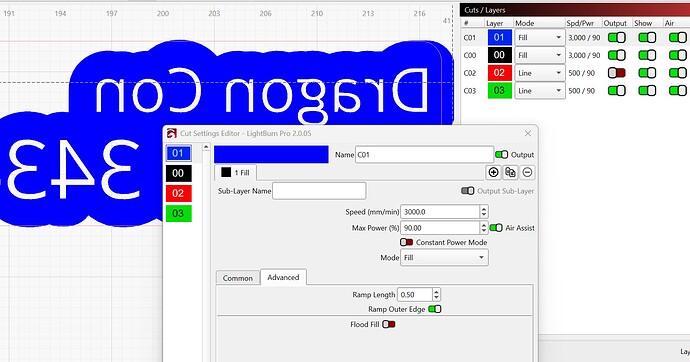The width and height of the screenshot is (690, 362).
Task: Decrease Speed with stepper down arrow
Action: click(x=484, y=215)
